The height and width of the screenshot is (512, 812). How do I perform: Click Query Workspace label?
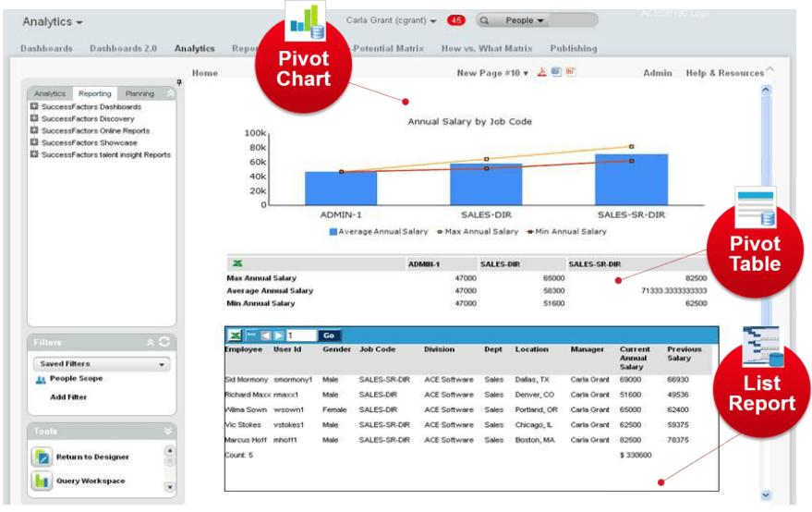point(91,481)
